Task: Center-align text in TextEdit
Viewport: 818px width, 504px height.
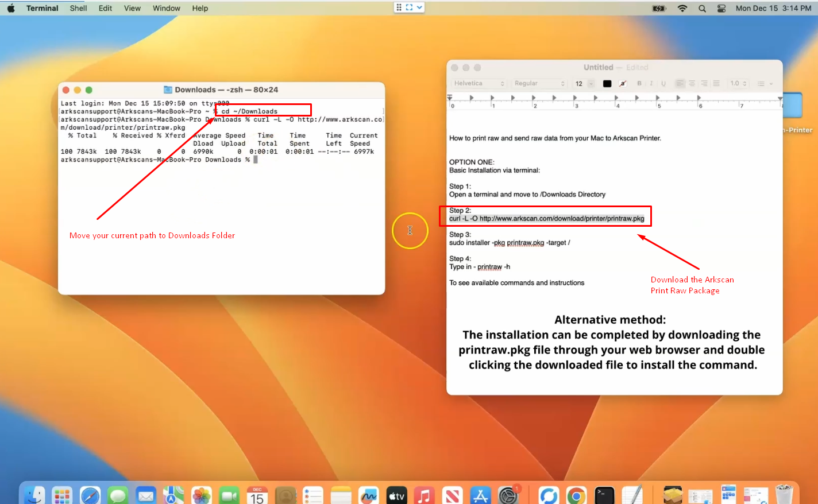Action: coord(692,83)
